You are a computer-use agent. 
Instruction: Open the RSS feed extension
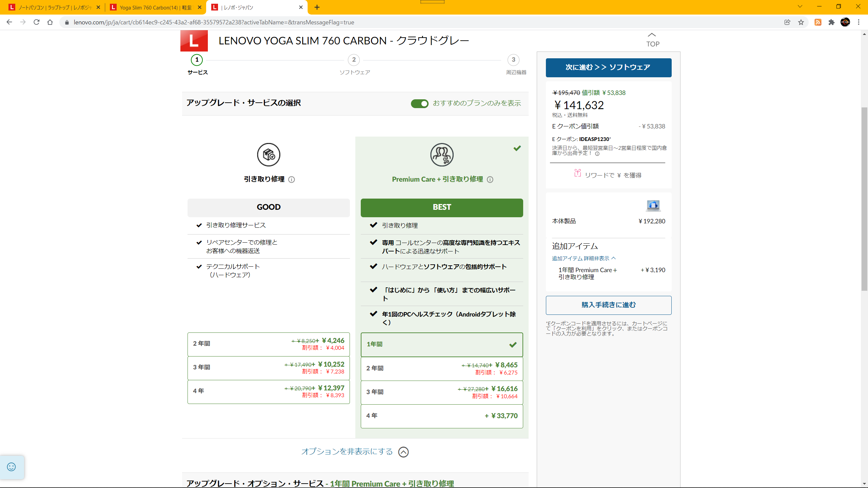818,22
